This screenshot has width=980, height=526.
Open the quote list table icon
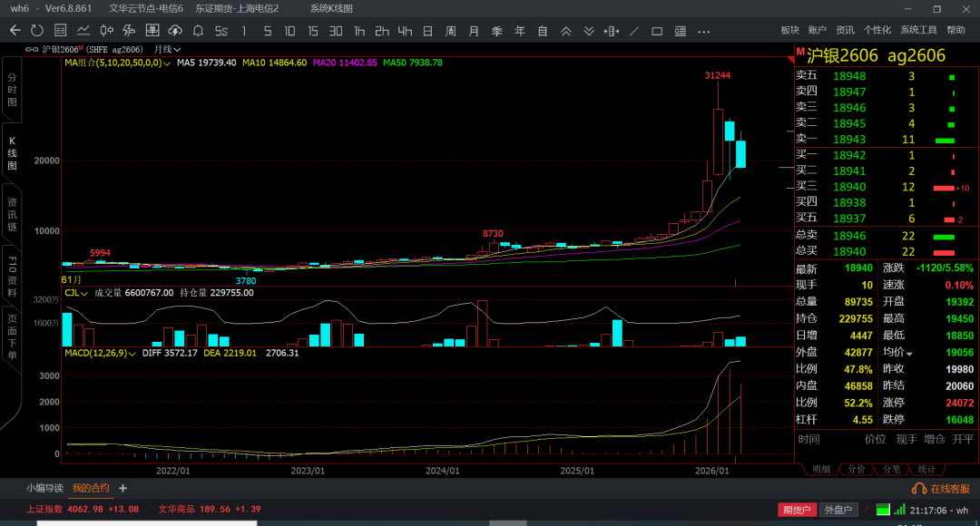[x=60, y=31]
